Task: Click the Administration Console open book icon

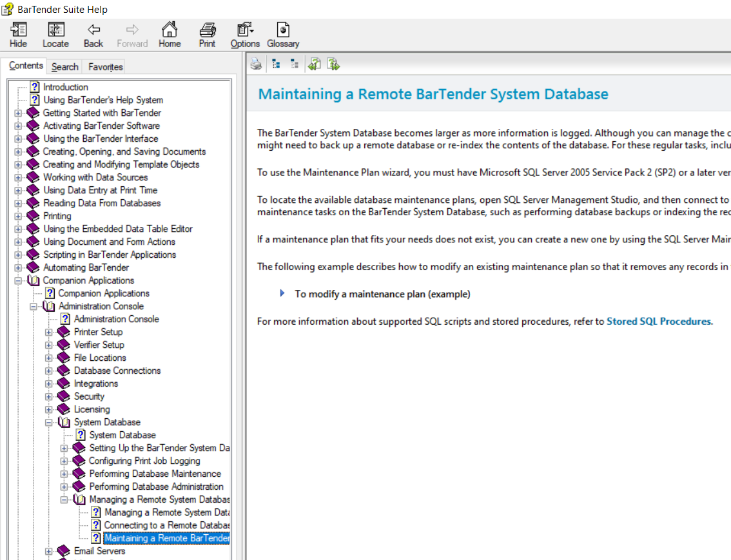Action: click(49, 306)
